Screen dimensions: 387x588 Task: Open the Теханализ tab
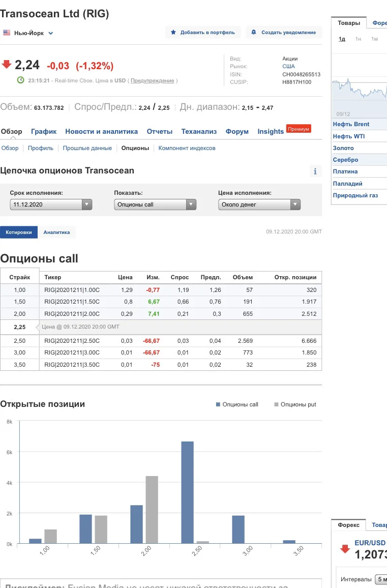coord(199,131)
